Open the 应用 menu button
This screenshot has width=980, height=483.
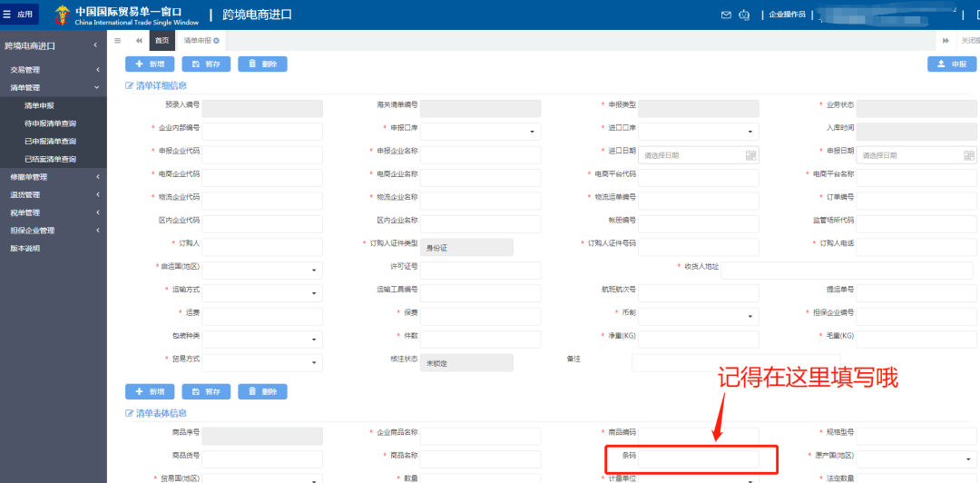pos(19,15)
